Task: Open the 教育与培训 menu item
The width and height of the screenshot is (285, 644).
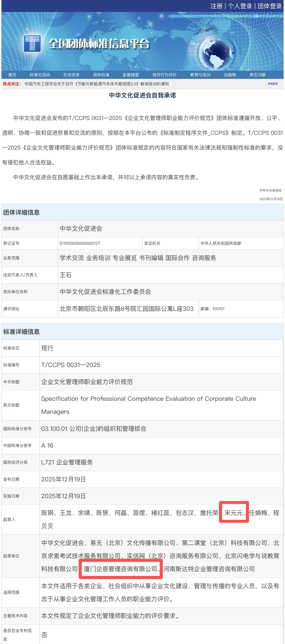Action: click(x=200, y=75)
